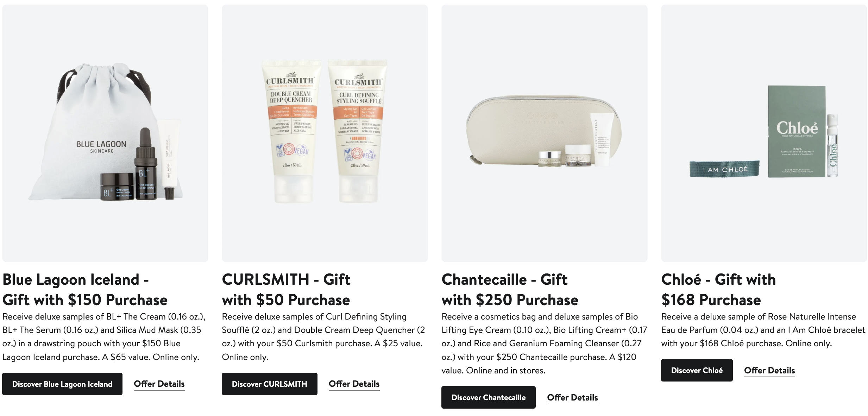Click the Chloé perfume sample image
Image resolution: width=868 pixels, height=416 pixels.
[764, 133]
